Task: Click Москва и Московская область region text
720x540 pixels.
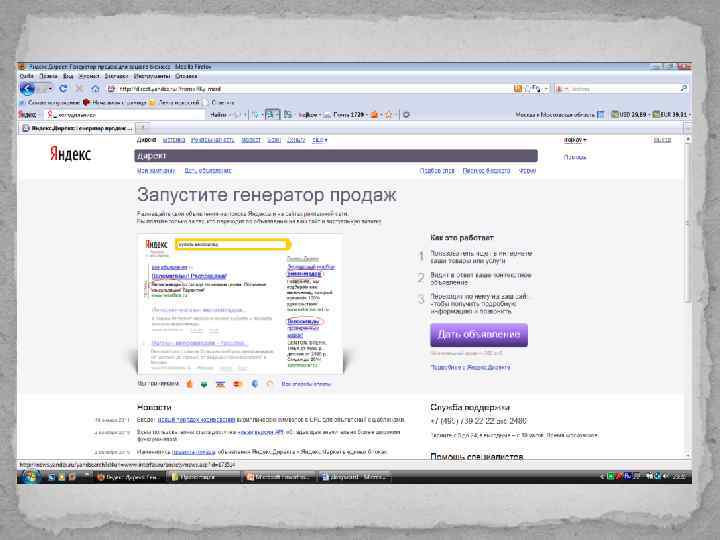Action: pos(555,115)
